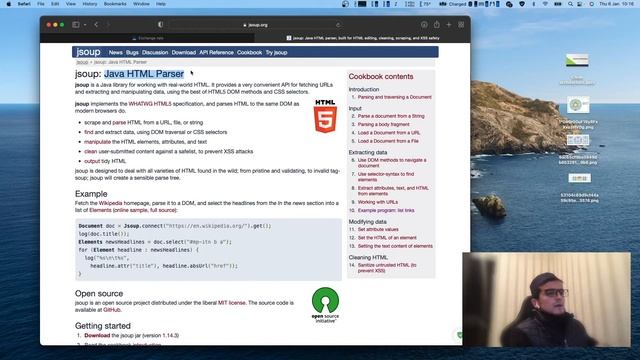Open the sidebar options dropdown arrow
Screen dimensions: 640x360
coord(85,25)
